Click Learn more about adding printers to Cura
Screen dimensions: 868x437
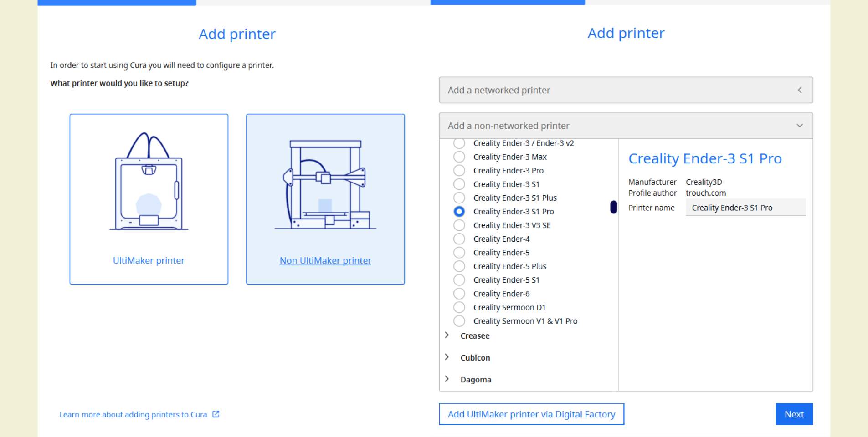[x=133, y=415]
